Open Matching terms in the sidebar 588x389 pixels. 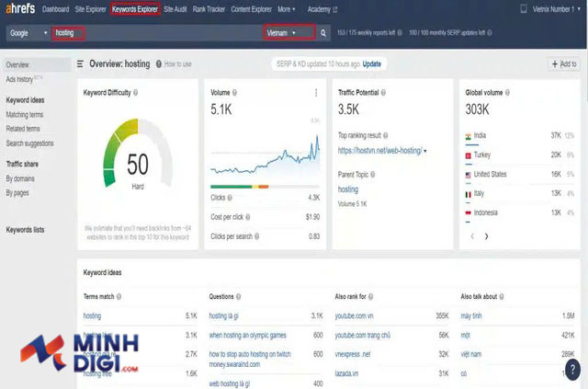[x=25, y=115]
